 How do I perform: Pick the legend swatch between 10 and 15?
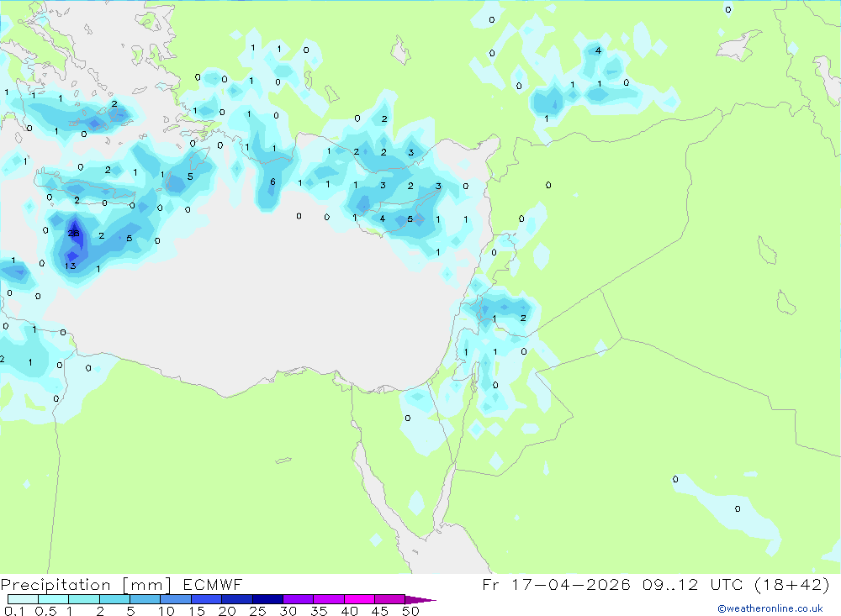(x=176, y=599)
